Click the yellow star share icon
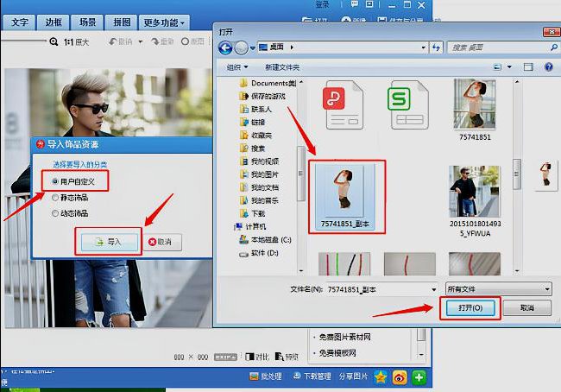 tap(381, 377)
